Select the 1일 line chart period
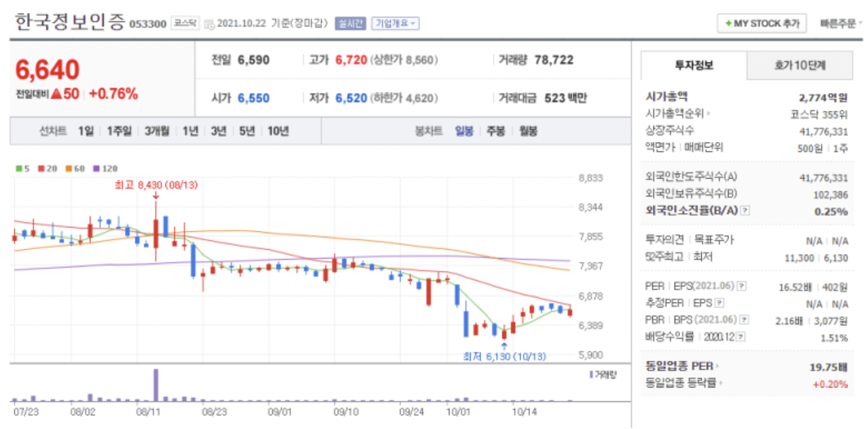This screenshot has width=868, height=429. pyautogui.click(x=86, y=131)
